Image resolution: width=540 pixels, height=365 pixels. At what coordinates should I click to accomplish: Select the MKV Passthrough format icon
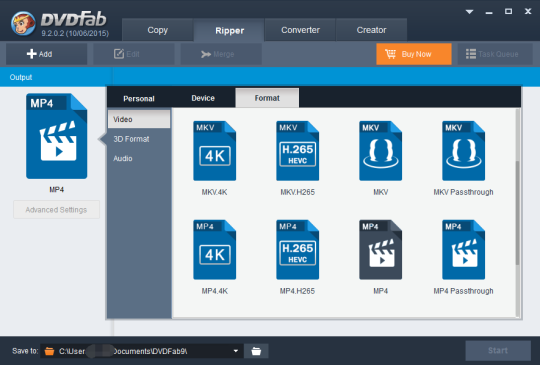click(x=463, y=150)
